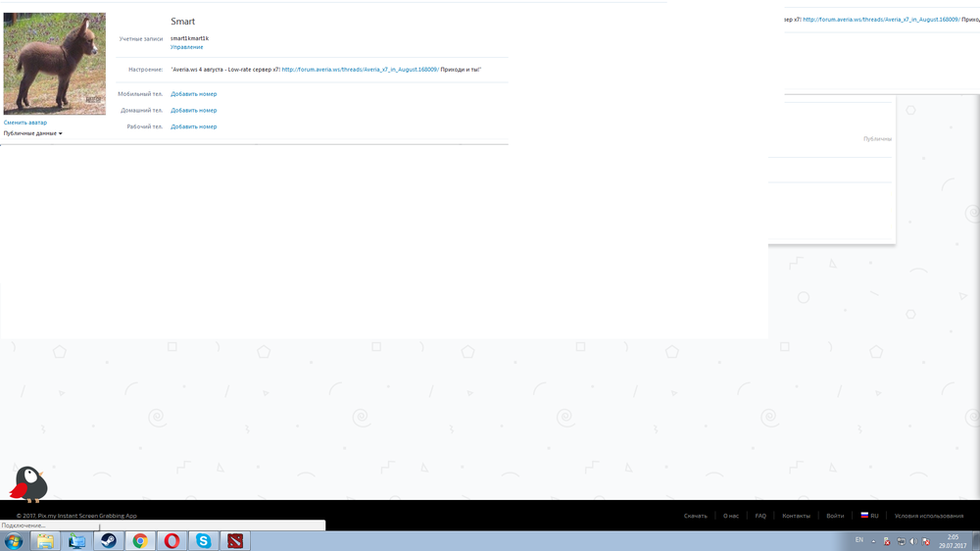The width and height of the screenshot is (980, 551).
Task: Switch to Google Chrome in taskbar
Action: (140, 541)
